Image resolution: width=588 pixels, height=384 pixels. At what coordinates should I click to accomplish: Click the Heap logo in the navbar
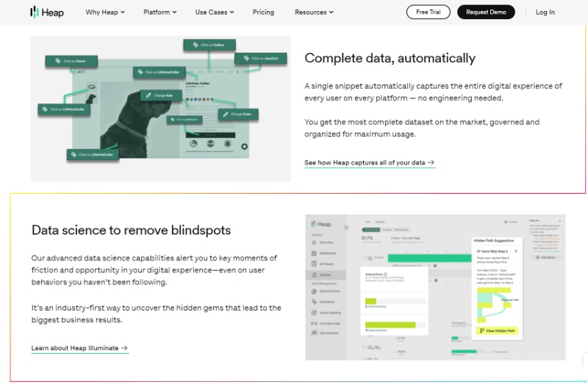(46, 12)
